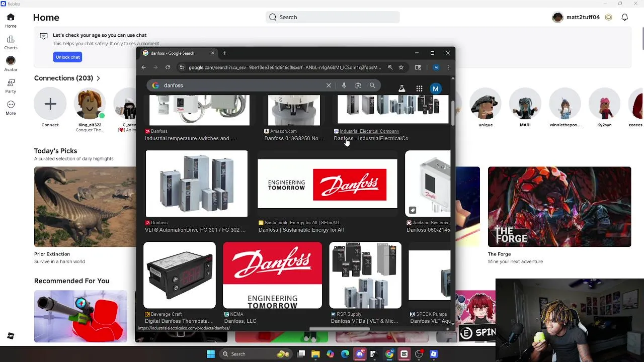Image resolution: width=644 pixels, height=362 pixels.
Task: Open the Chrome three-dot menu
Action: [448, 67]
